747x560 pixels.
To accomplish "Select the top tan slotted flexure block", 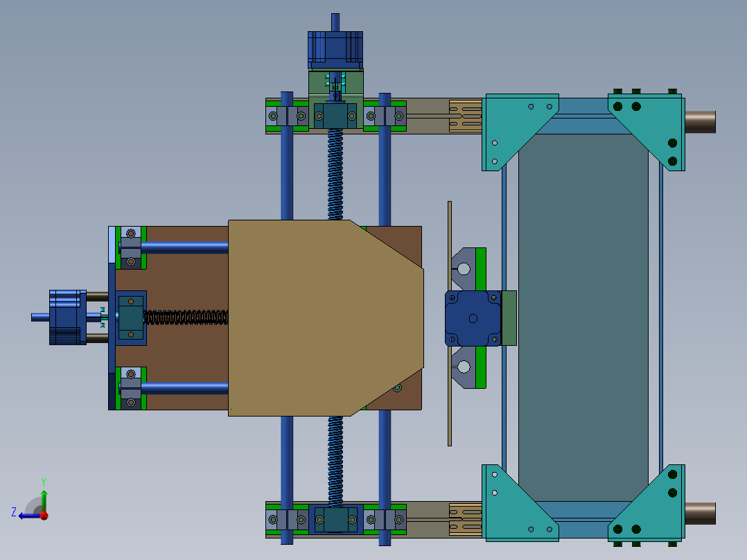I will pos(466,116).
